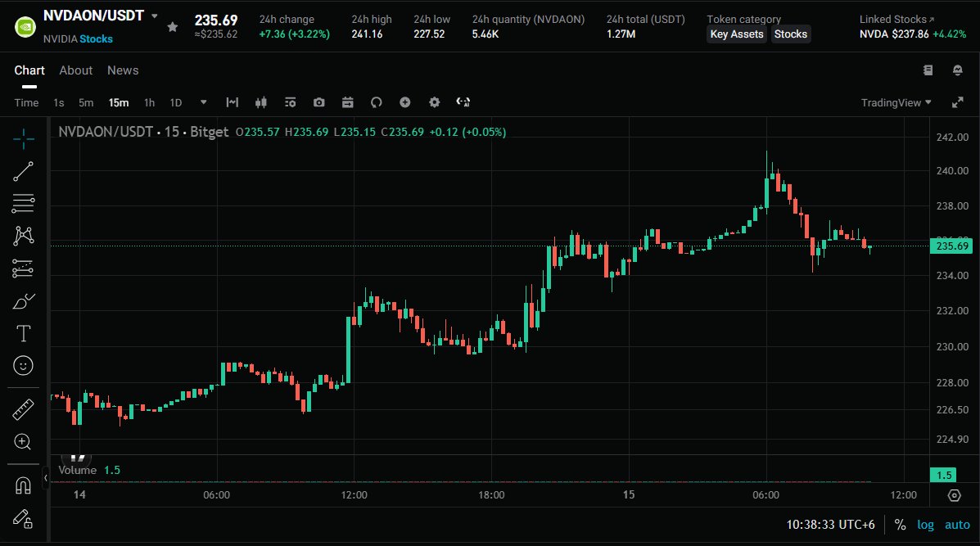
Task: Open the TradingView chart source dropdown
Action: 896,102
